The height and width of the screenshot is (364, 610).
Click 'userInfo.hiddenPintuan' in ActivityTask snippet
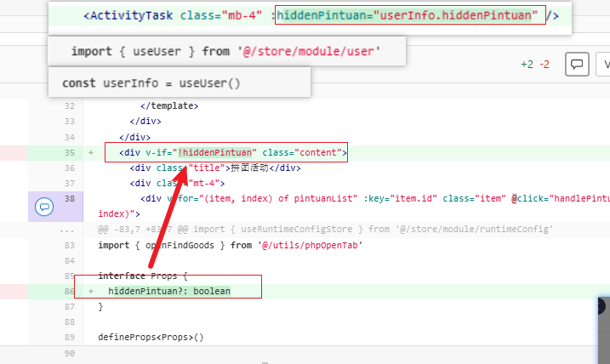point(455,15)
